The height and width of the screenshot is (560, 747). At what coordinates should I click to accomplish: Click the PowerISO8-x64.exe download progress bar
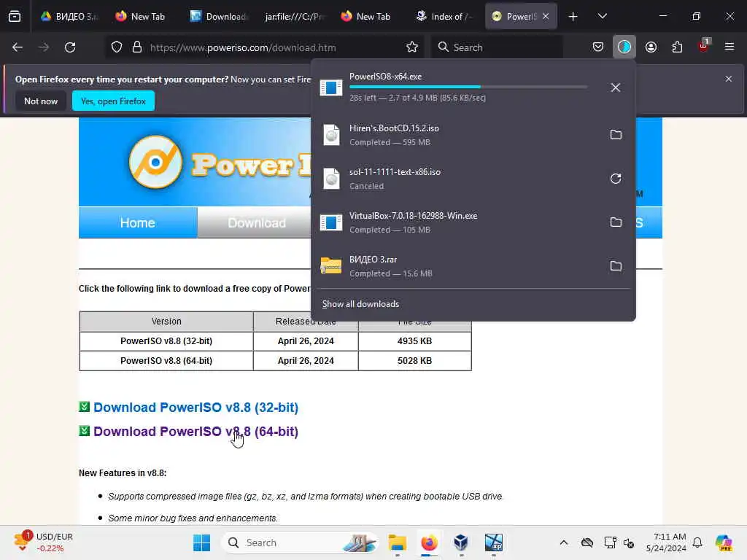(468, 87)
